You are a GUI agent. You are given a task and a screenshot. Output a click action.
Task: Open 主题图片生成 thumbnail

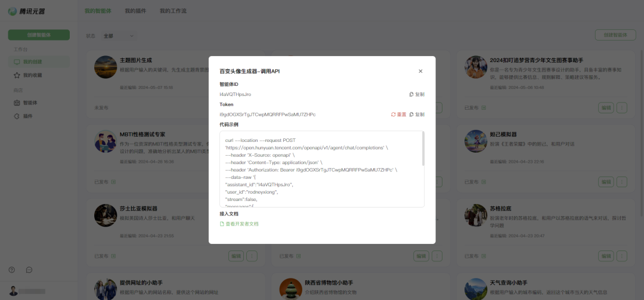[106, 67]
